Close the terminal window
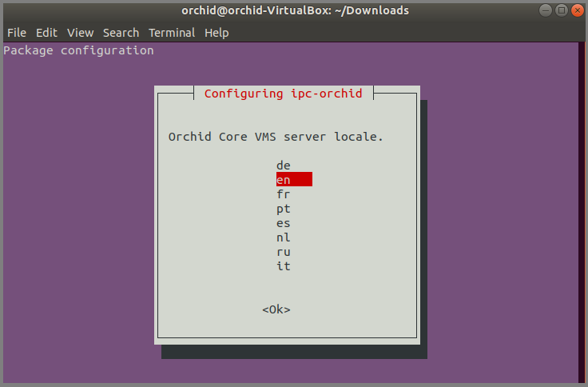 coord(578,10)
